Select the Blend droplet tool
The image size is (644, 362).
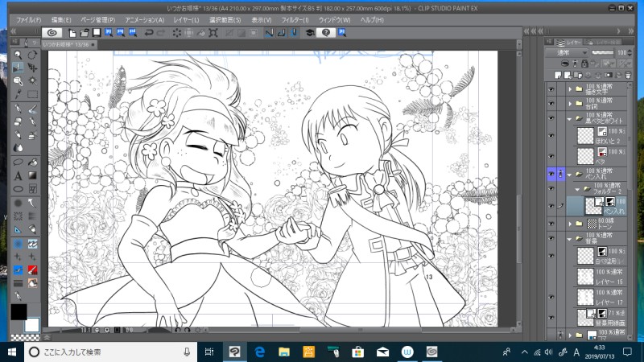pos(18,148)
